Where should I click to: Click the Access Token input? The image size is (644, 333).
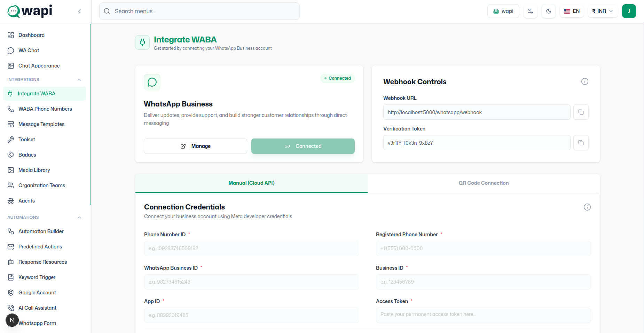point(483,315)
